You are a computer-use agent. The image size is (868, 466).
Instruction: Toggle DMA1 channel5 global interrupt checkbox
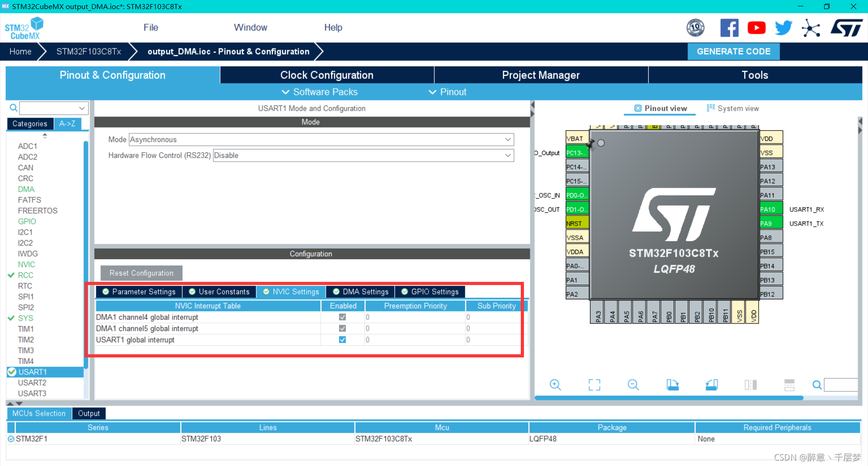click(x=343, y=328)
